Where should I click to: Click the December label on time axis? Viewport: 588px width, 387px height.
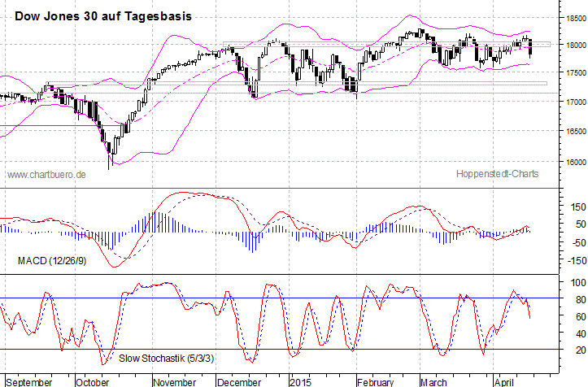[239, 382]
